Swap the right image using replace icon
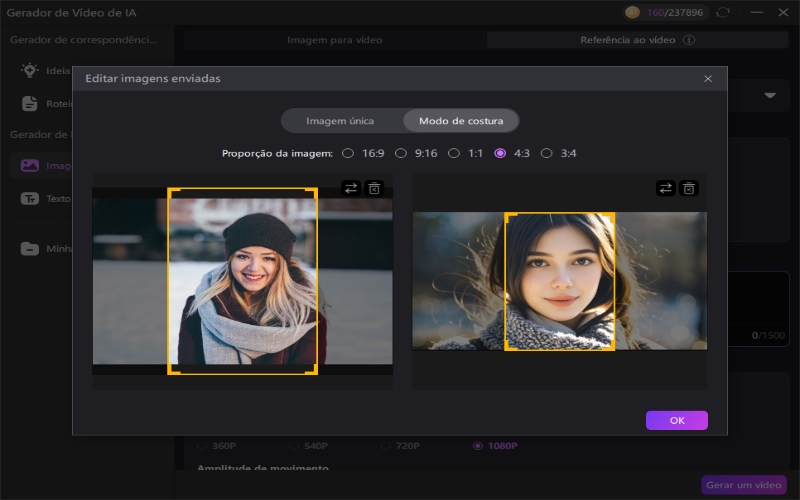 point(665,188)
